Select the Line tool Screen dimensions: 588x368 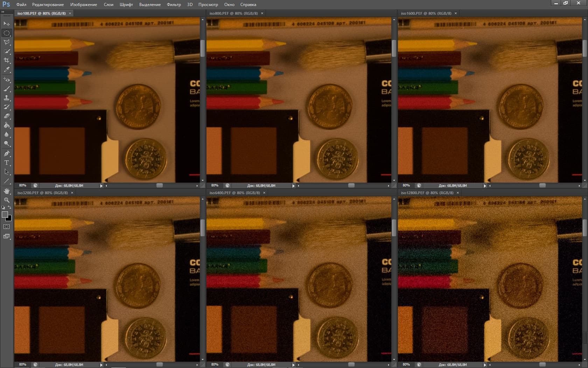[x=7, y=181]
